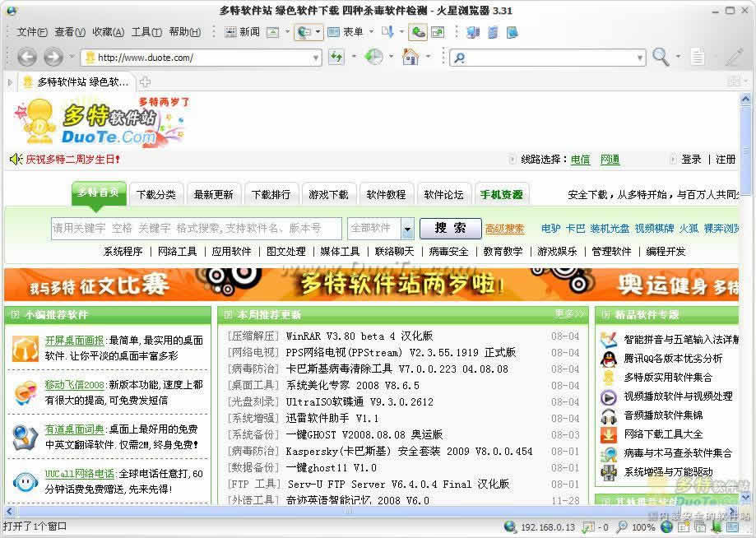Click the status bar network globe icon
756x538 pixels.
(x=510, y=526)
